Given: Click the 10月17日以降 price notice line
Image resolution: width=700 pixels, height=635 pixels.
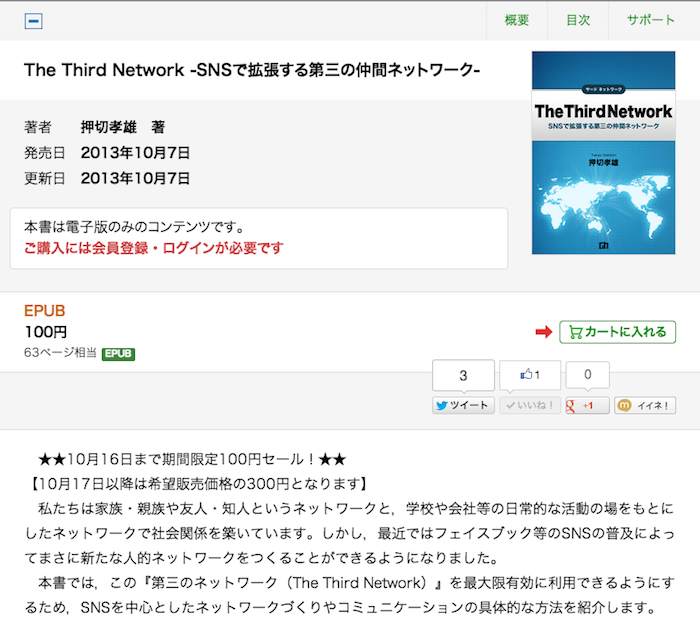Looking at the screenshot, I should pyautogui.click(x=197, y=484).
